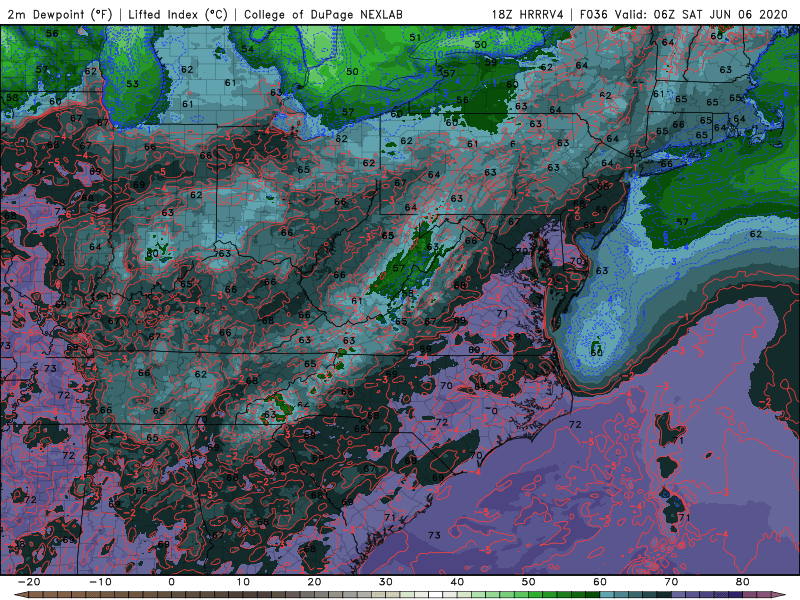The height and width of the screenshot is (600, 800).
Task: Click the 40 label on the color scale
Action: pos(457,582)
